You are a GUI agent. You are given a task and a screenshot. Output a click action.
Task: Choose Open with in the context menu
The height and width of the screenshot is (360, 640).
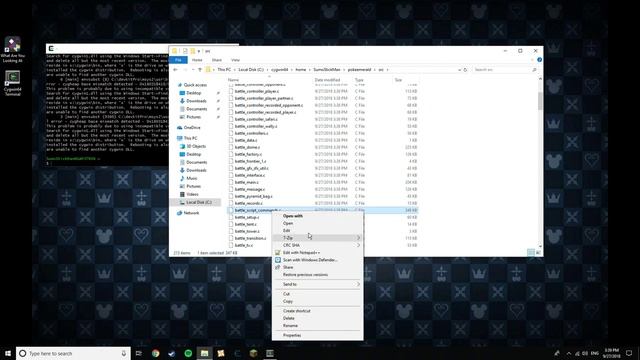318,216
